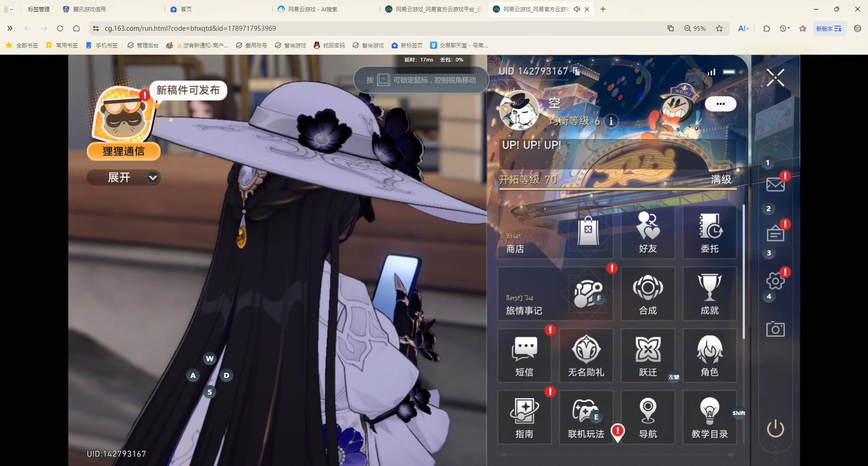Click the 新版本 button
The width and height of the screenshot is (868, 466).
pos(829,28)
